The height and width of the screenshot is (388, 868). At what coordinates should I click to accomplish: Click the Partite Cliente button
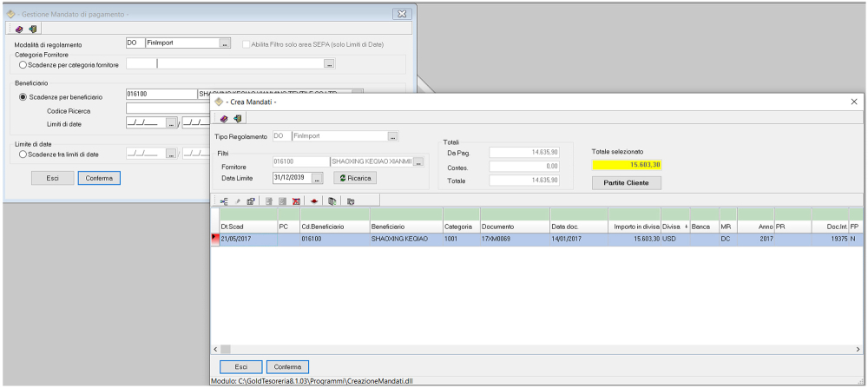point(627,182)
